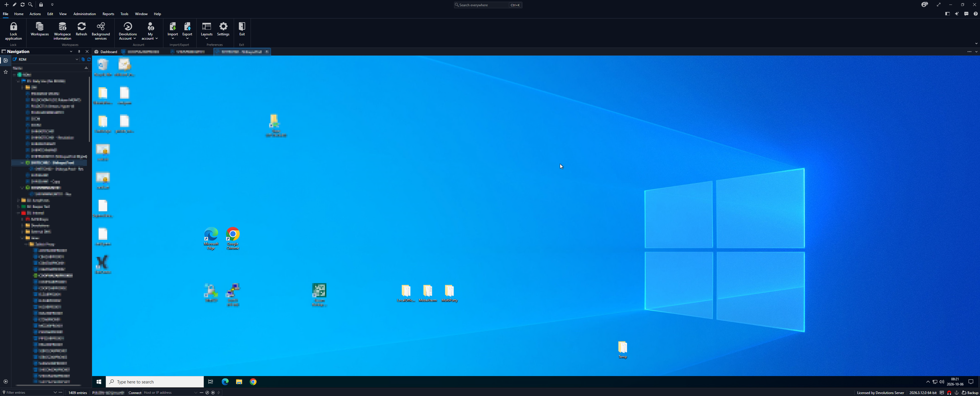This screenshot has width=980, height=396.
Task: Switch to the Dashboard tab
Action: (x=106, y=52)
